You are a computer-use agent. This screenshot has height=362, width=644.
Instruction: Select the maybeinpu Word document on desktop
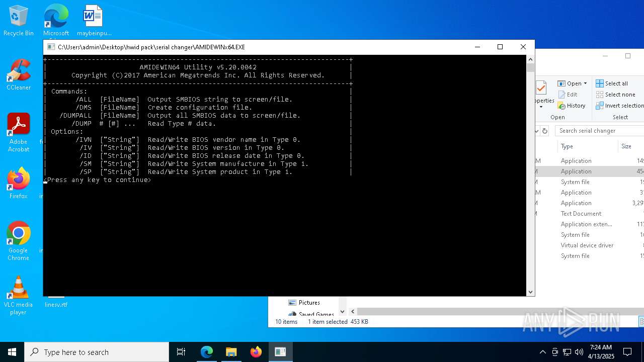[94, 21]
